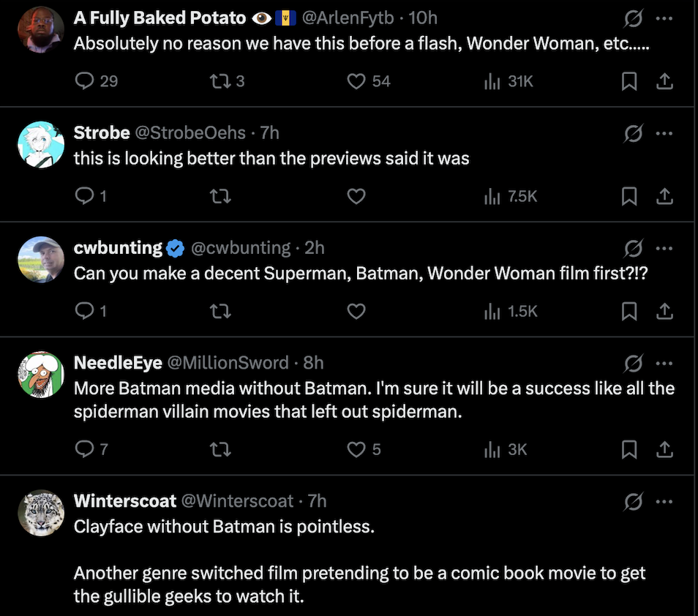Click Grok icon on Winterscoat's post
Viewport: 698px width, 616px height.
(633, 501)
